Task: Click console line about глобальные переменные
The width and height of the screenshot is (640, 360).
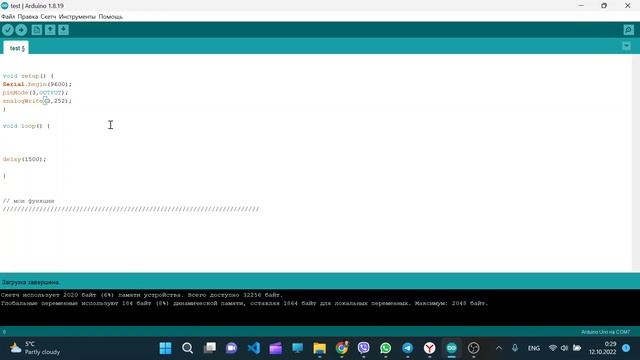Action: 244,303
